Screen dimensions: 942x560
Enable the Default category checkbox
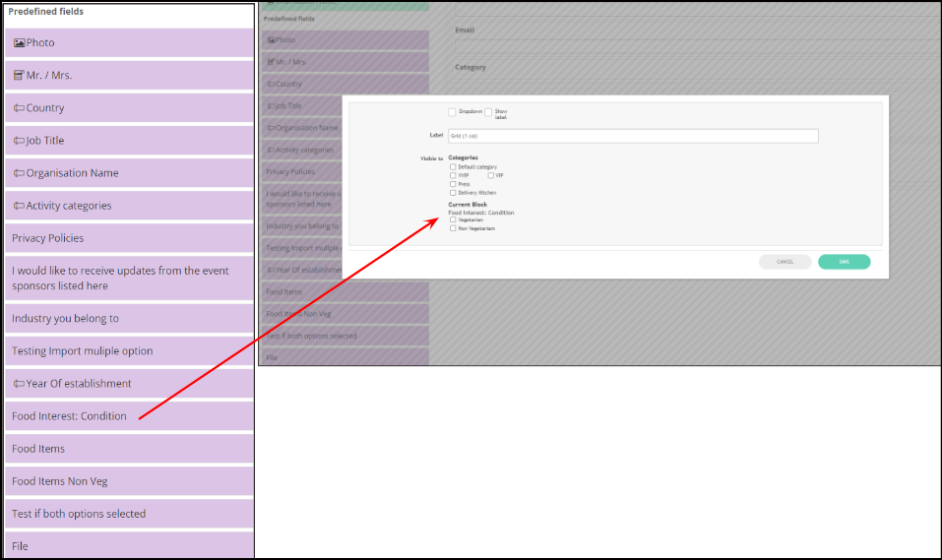pos(453,167)
